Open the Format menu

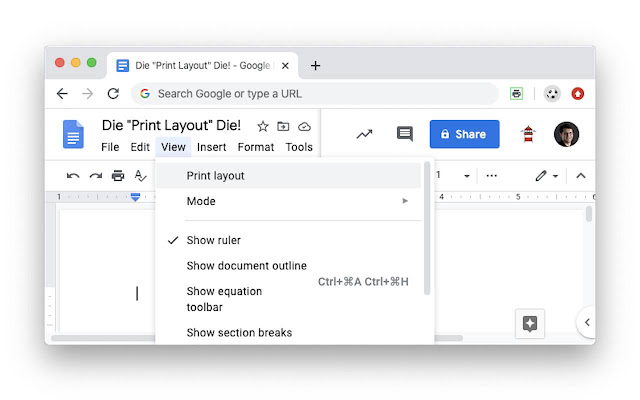coord(256,147)
